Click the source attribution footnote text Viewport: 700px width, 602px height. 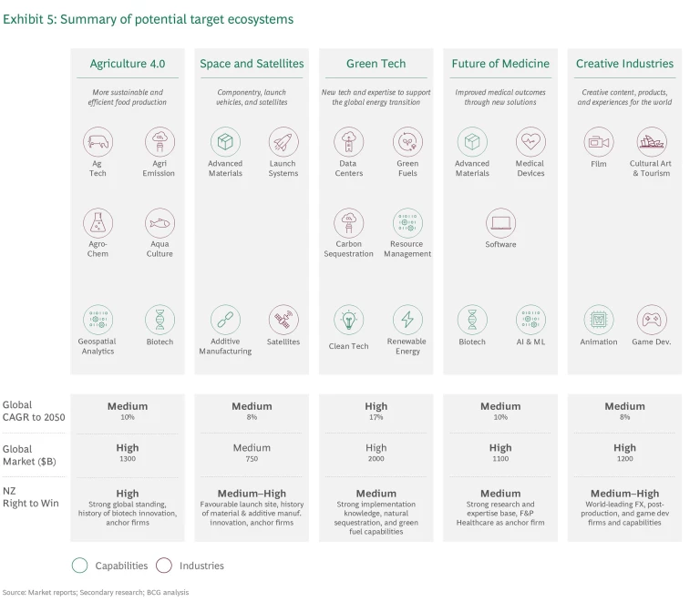pos(96,592)
